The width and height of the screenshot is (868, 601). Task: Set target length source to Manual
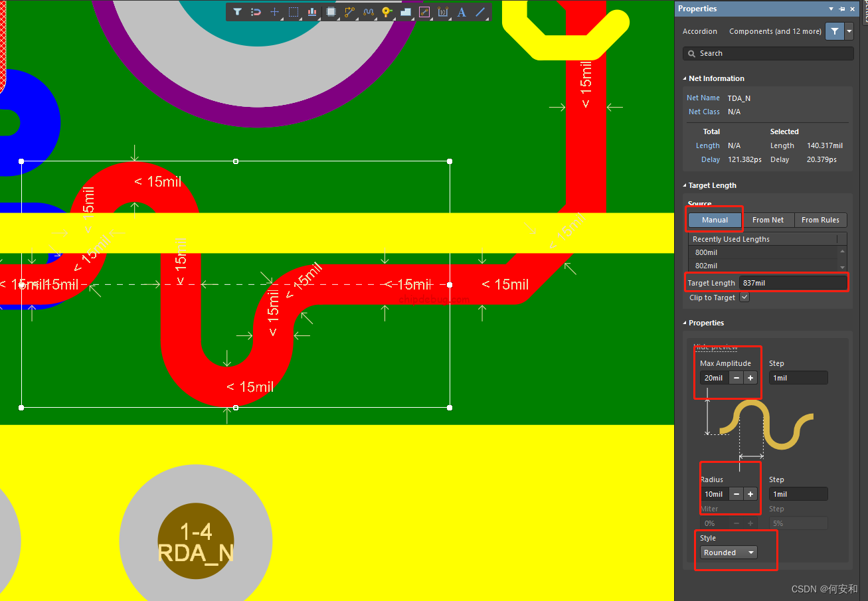715,220
